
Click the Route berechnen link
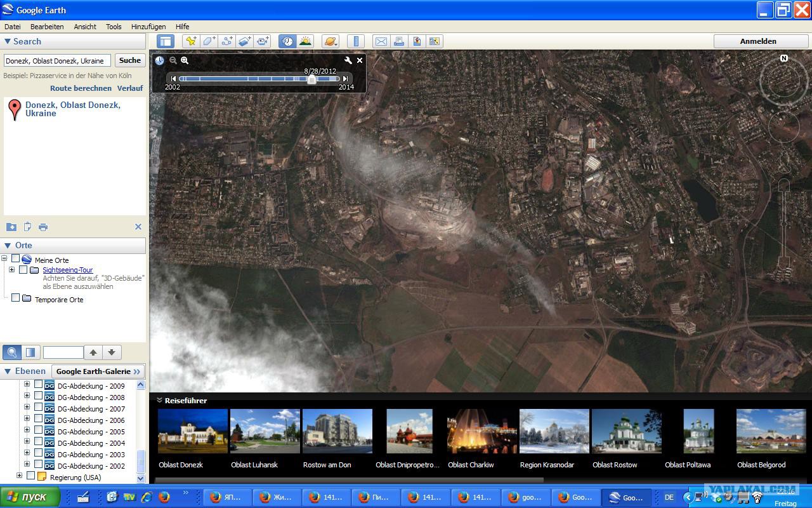click(x=81, y=88)
